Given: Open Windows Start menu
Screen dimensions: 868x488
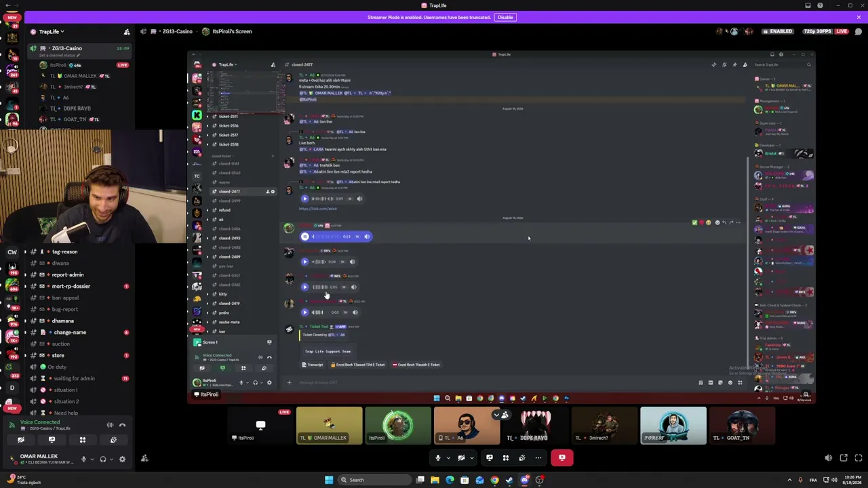Looking at the screenshot, I should [x=329, y=480].
